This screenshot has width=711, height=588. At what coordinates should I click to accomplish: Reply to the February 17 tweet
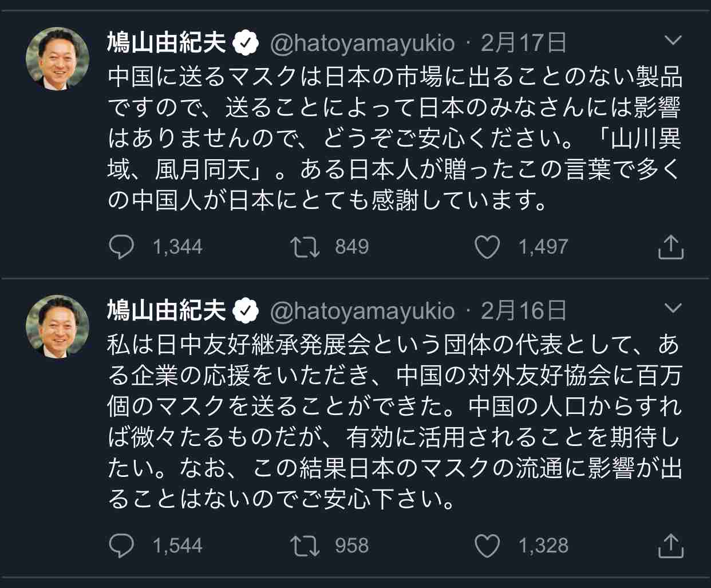[121, 247]
